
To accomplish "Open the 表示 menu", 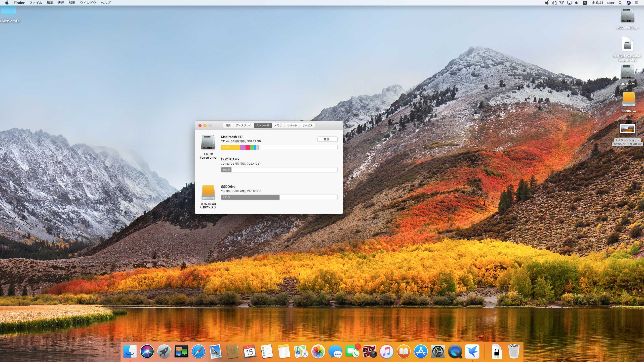I will 61,3.
